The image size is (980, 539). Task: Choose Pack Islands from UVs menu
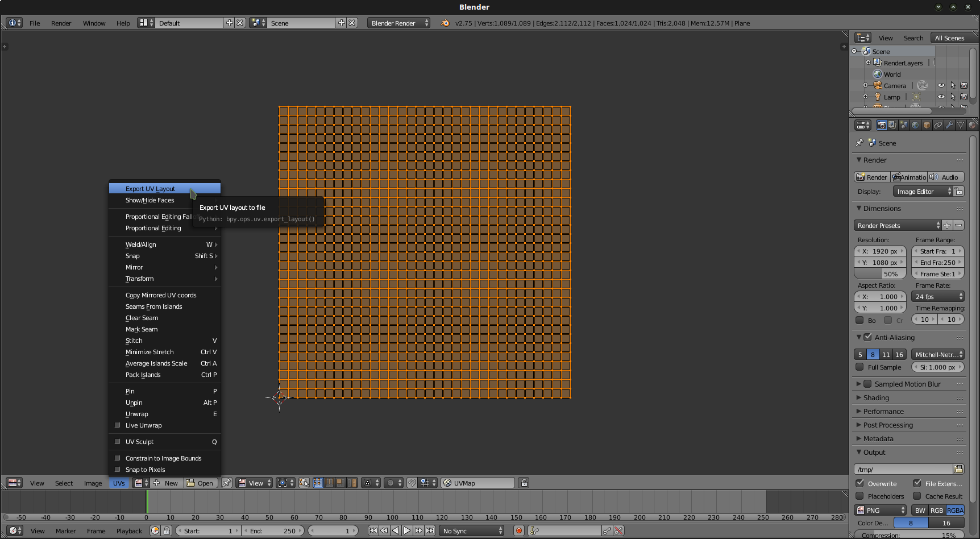coord(143,375)
